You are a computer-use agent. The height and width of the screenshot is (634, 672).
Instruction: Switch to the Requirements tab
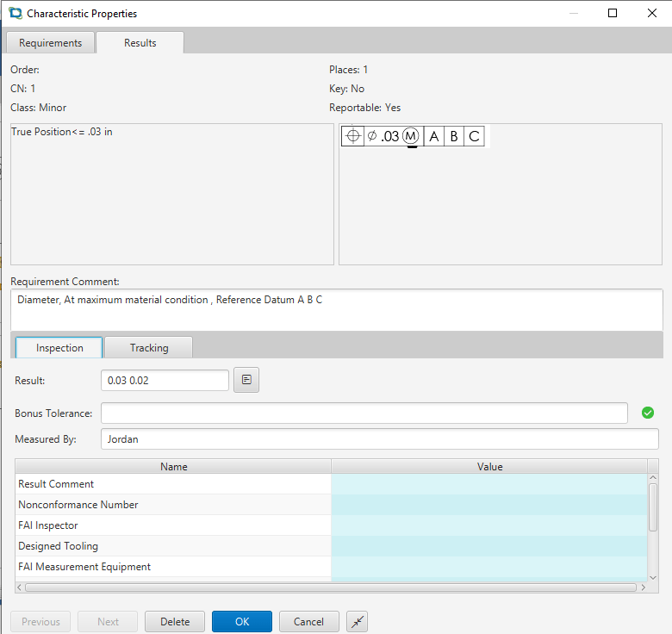(51, 43)
